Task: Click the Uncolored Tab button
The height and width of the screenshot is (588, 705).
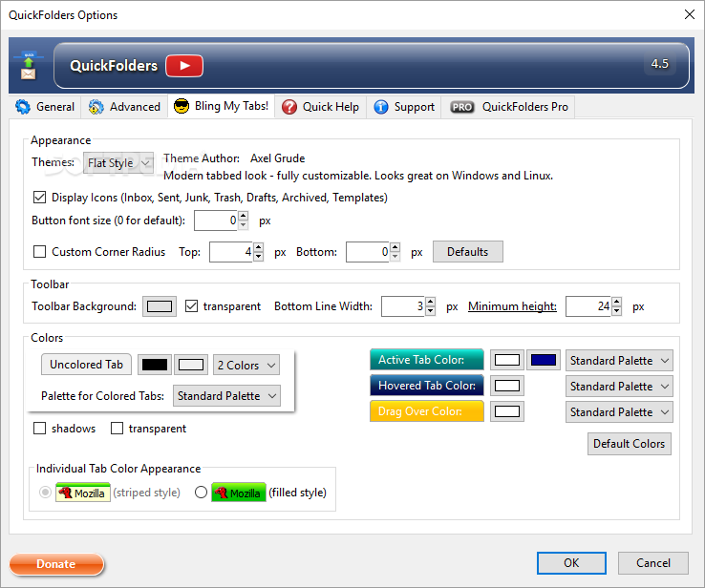Action: [86, 365]
